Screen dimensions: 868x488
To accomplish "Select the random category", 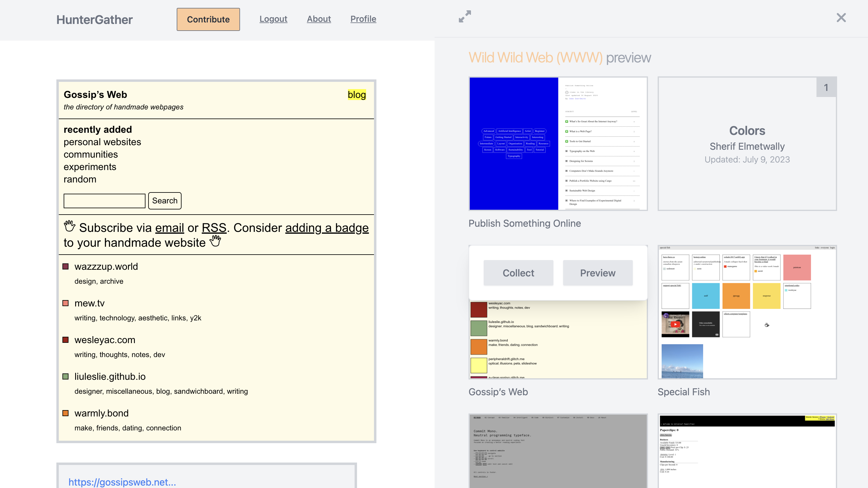I will pyautogui.click(x=80, y=179).
